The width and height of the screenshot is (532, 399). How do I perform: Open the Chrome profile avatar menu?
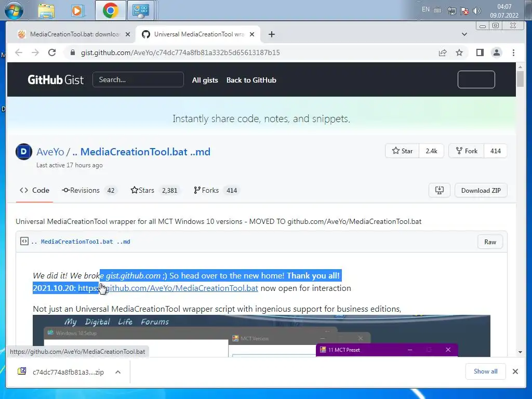[496, 52]
